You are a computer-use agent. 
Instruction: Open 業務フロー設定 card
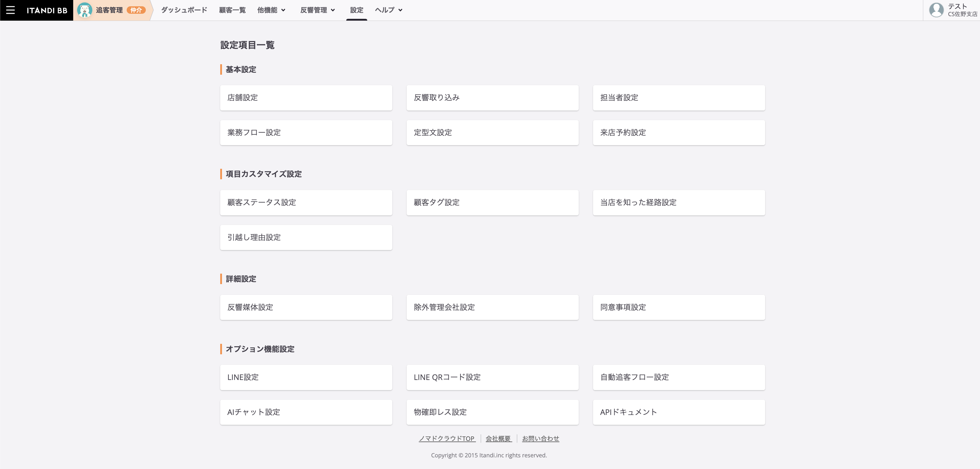306,133
